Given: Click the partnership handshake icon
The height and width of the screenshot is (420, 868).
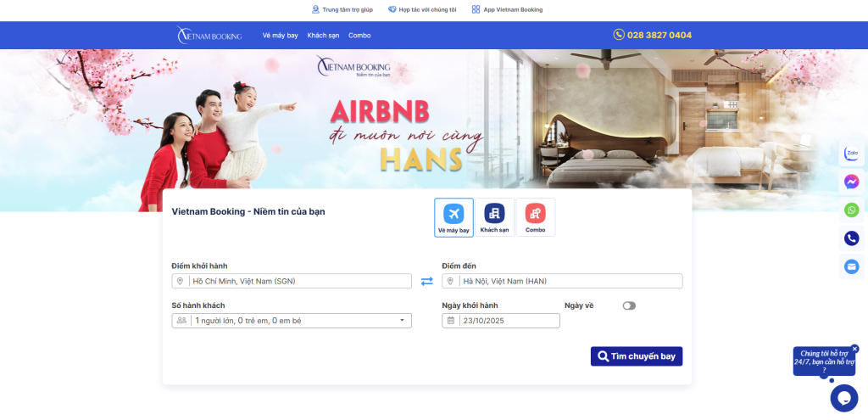Looking at the screenshot, I should pyautogui.click(x=392, y=9).
